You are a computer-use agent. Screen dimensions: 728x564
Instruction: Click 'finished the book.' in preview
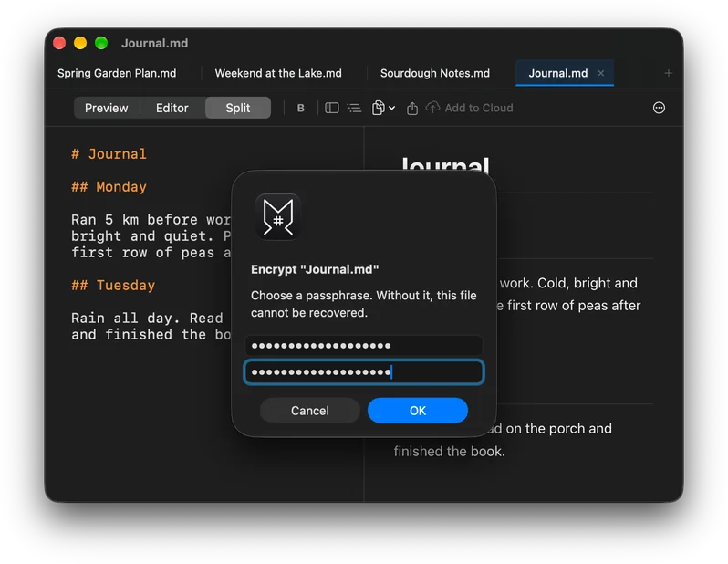[449, 452]
